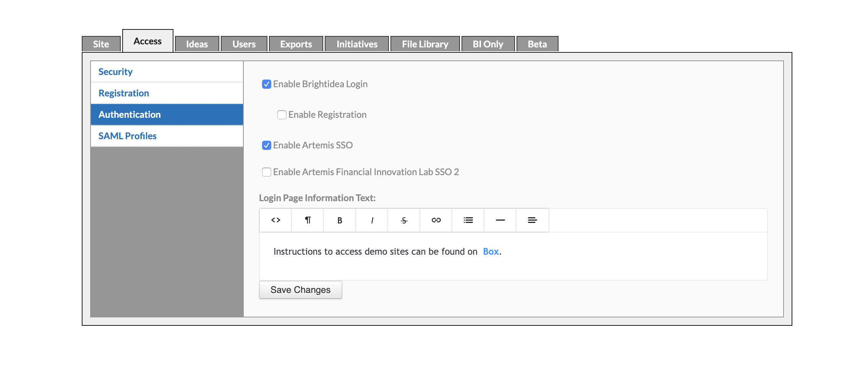Select the Access tab
The width and height of the screenshot is (868, 374).
tap(147, 41)
